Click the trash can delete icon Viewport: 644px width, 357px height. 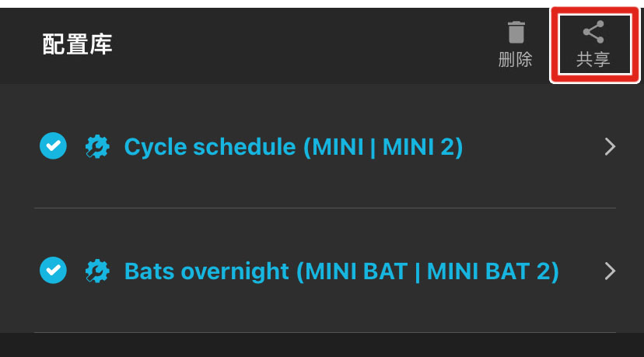point(516,33)
